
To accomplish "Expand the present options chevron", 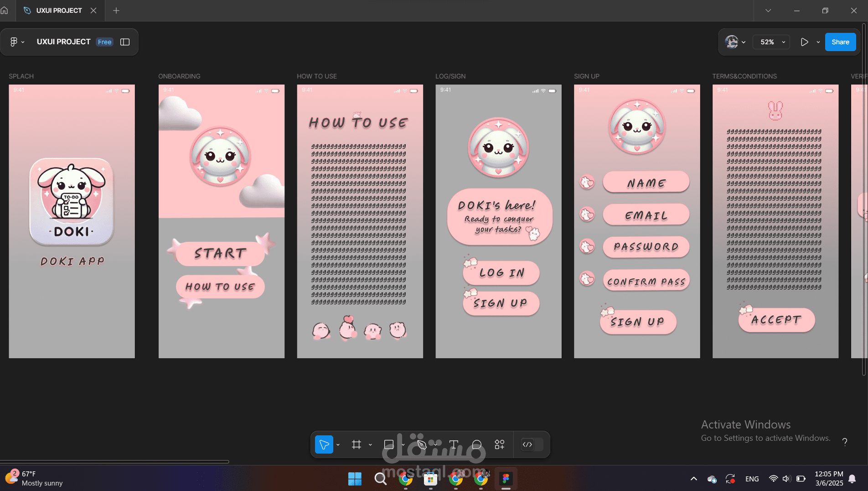I will (x=818, y=42).
